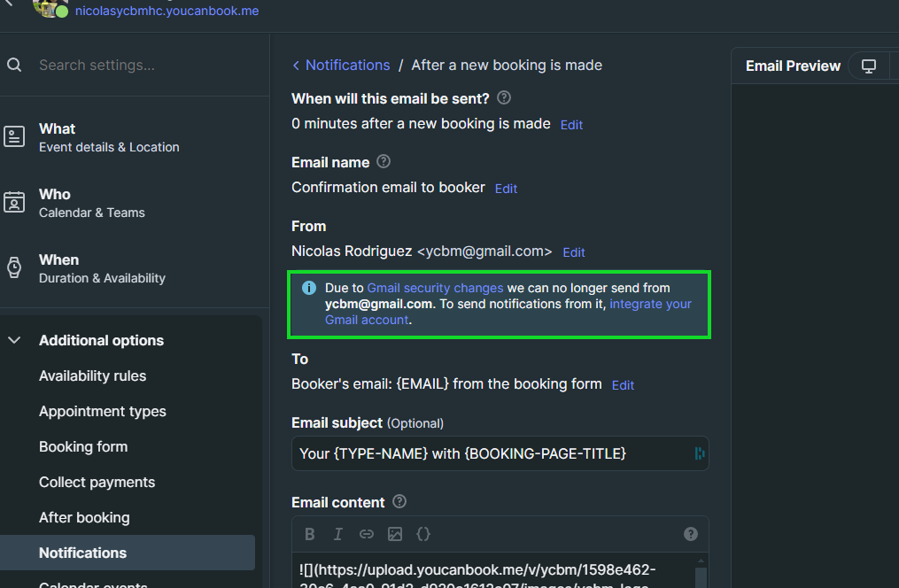This screenshot has height=588, width=899.
Task: Click help icon next to Email content label
Action: point(399,502)
